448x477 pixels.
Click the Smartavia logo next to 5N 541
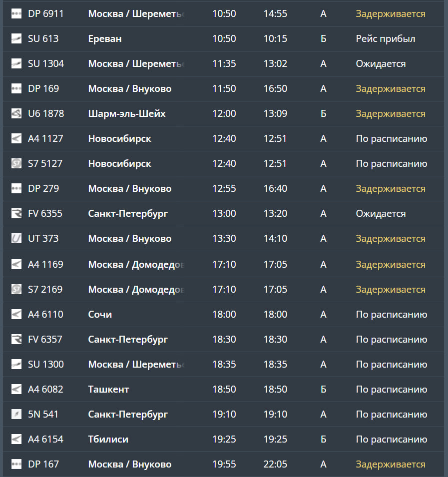point(16,415)
